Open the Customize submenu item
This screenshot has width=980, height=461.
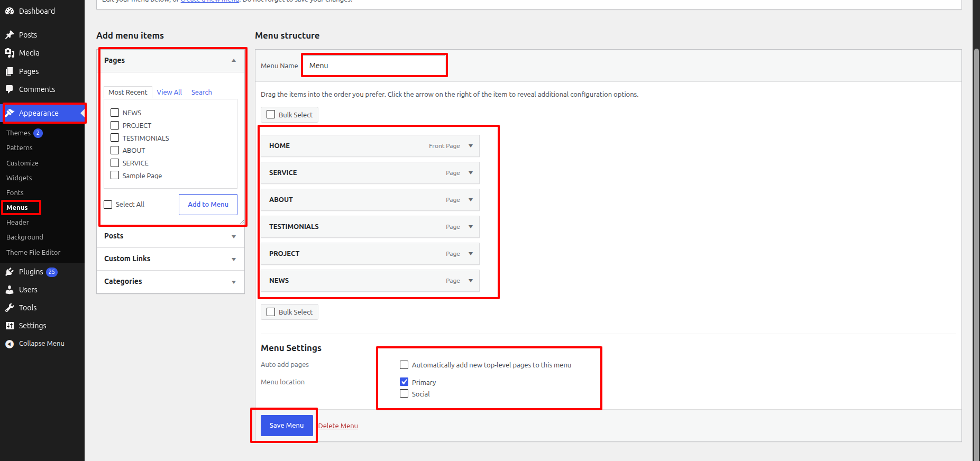[x=22, y=163]
